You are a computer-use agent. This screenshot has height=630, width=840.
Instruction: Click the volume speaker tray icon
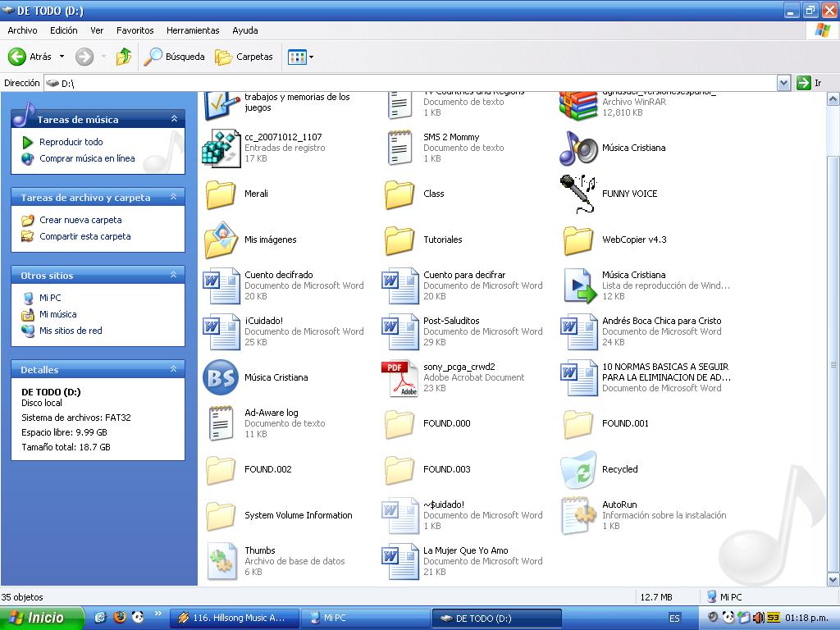[758, 618]
